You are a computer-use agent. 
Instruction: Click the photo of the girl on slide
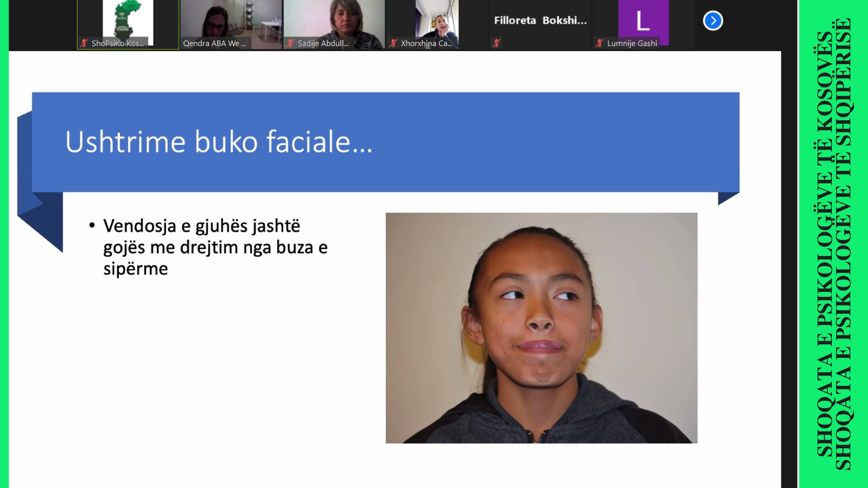tap(542, 328)
